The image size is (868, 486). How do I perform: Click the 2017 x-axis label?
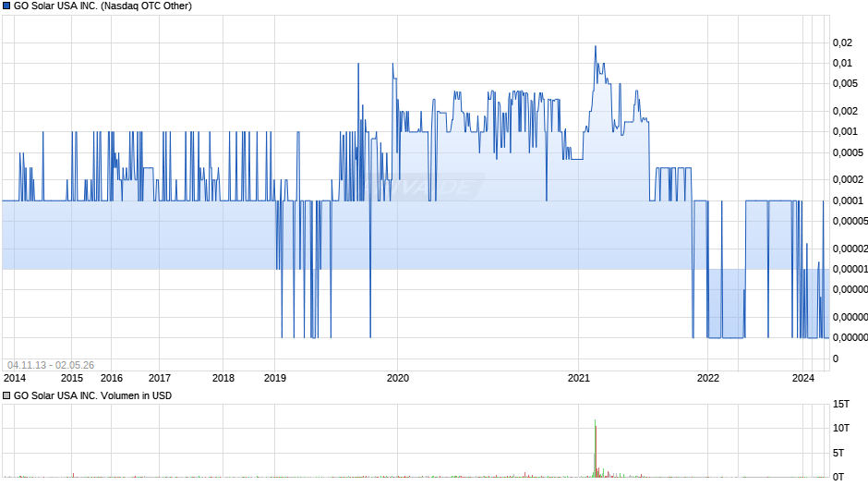pyautogui.click(x=160, y=378)
